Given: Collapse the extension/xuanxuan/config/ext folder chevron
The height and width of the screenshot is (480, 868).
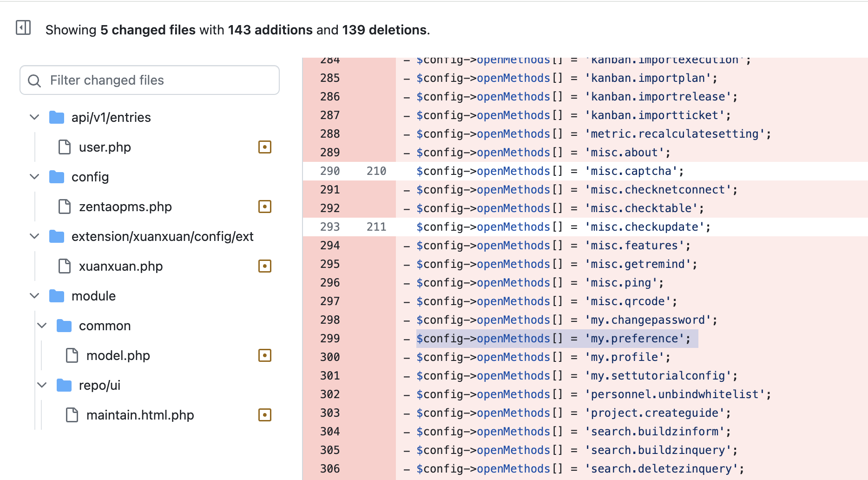Looking at the screenshot, I should 34,236.
